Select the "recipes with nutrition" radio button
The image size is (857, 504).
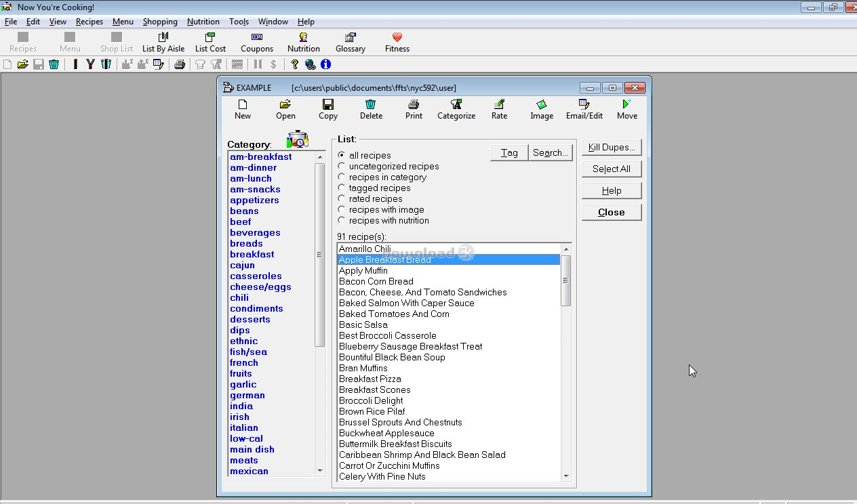(342, 220)
